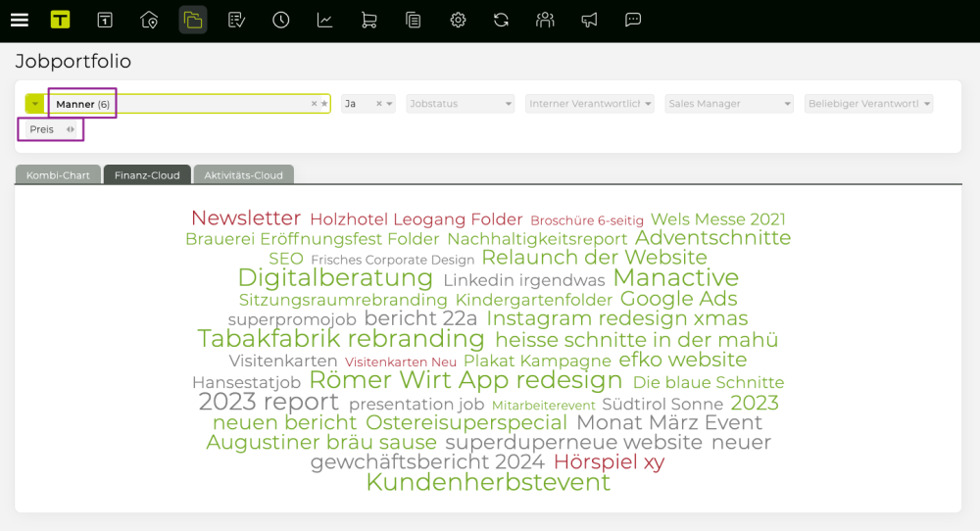Click Mitarbeiterevent
This screenshot has width=980, height=531.
click(544, 406)
